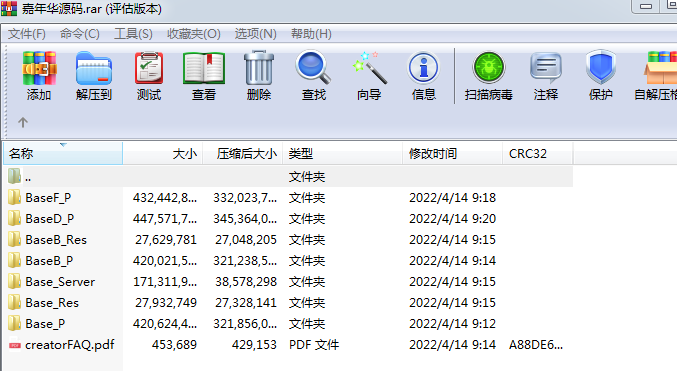
Task: Select the BaseF_P folder name
Action: (x=48, y=198)
